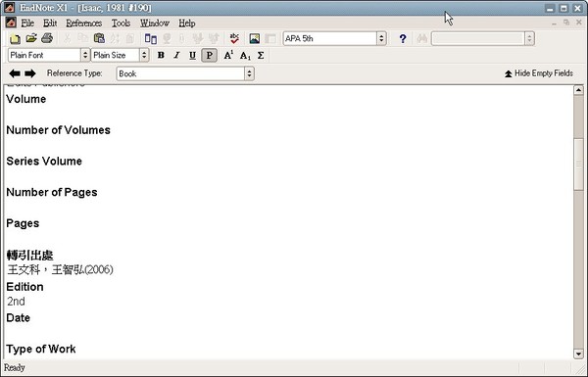Apply subscript with the A₁ icon
The width and height of the screenshot is (588, 377).
point(245,56)
